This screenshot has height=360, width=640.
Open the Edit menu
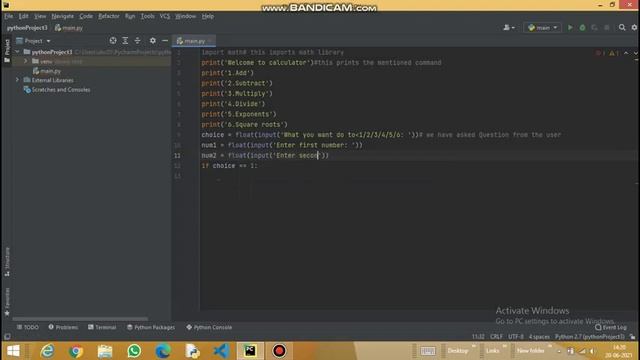(23, 16)
